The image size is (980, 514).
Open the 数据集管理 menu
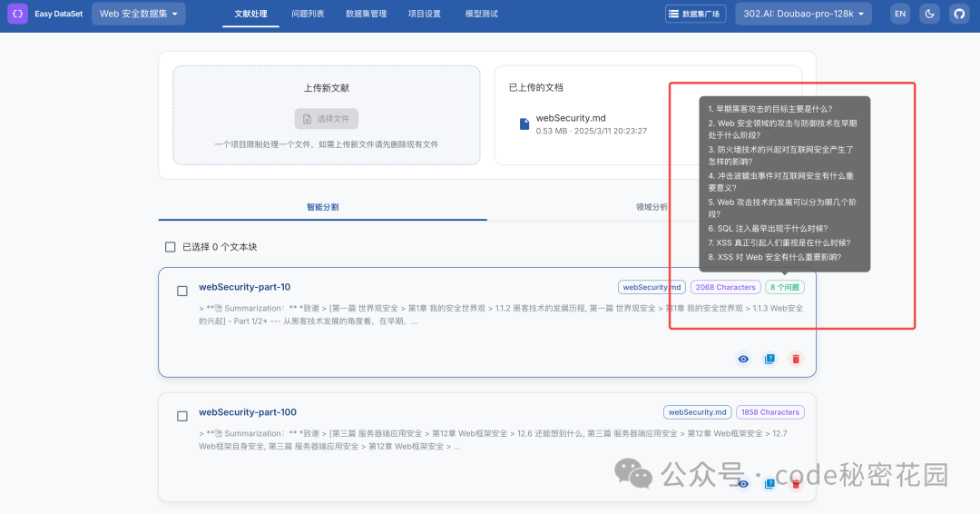point(367,14)
